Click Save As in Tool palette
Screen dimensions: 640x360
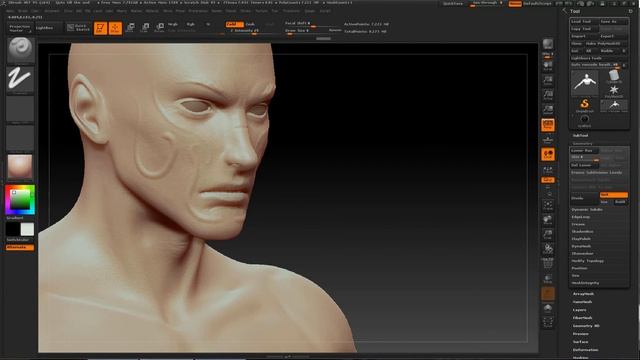pyautogui.click(x=613, y=22)
